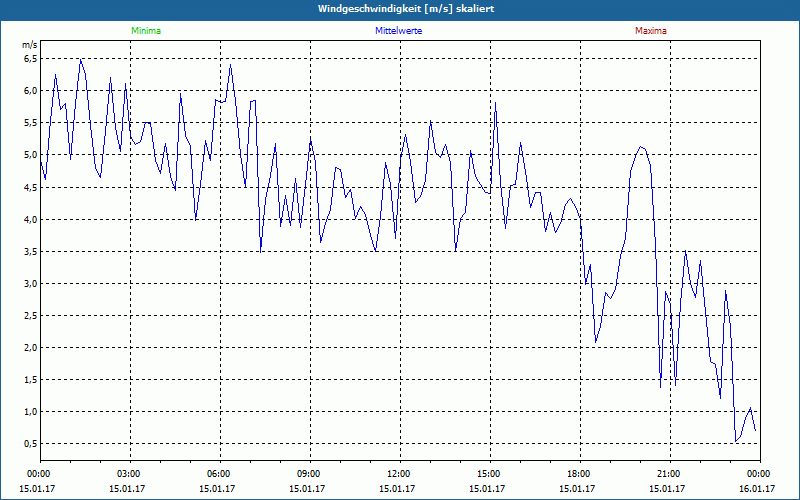Image resolution: width=800 pixels, height=500 pixels.
Task: Click the 5,5 y-axis value
Action: [31, 123]
